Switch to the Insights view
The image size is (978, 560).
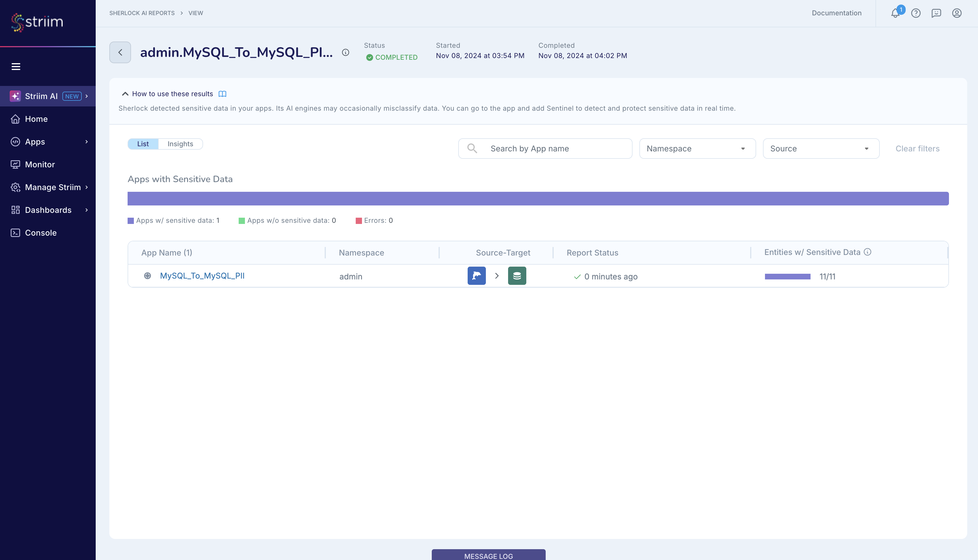pos(180,143)
